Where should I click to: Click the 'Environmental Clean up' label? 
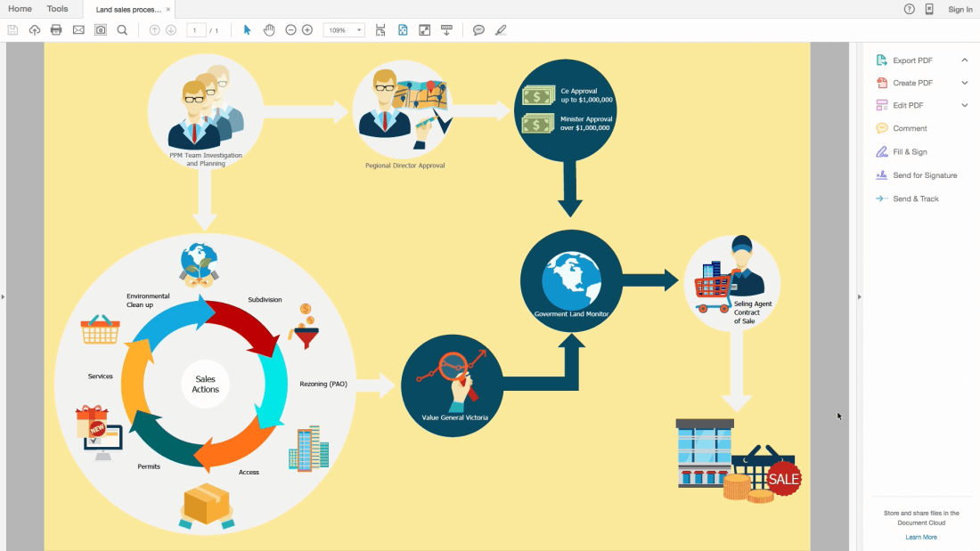(148, 301)
